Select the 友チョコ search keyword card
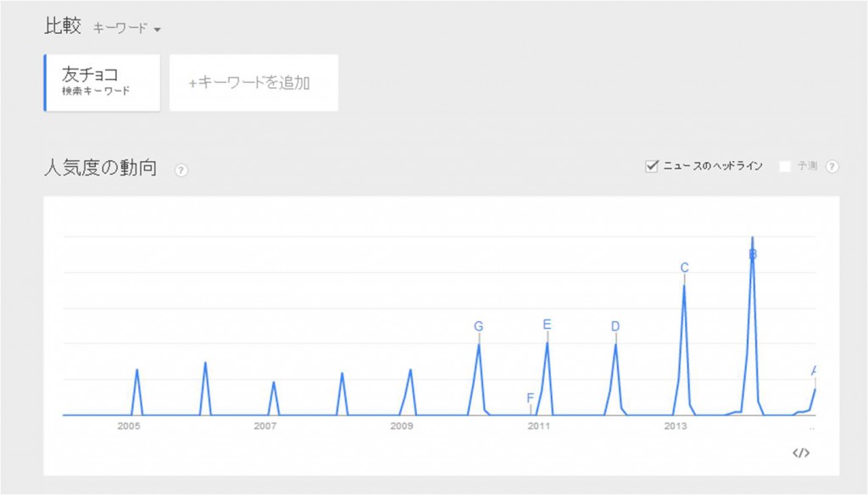The width and height of the screenshot is (868, 495). pyautogui.click(x=103, y=82)
